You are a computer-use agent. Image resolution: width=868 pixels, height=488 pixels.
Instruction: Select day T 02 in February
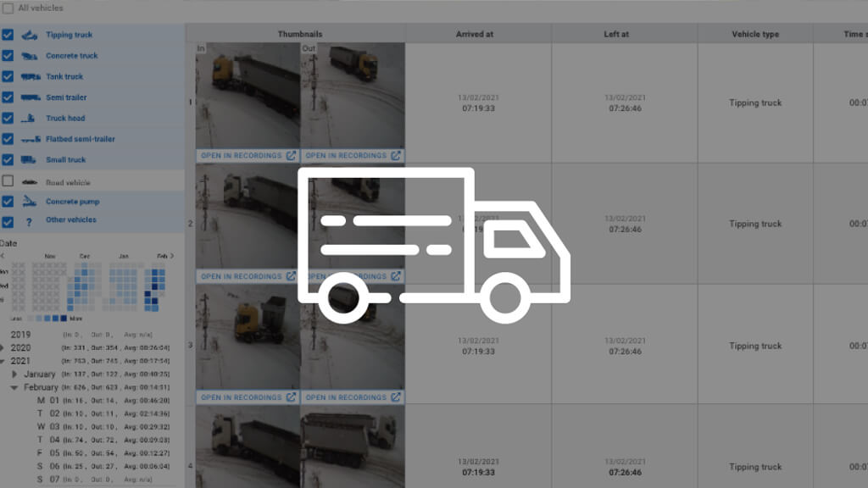click(x=103, y=413)
